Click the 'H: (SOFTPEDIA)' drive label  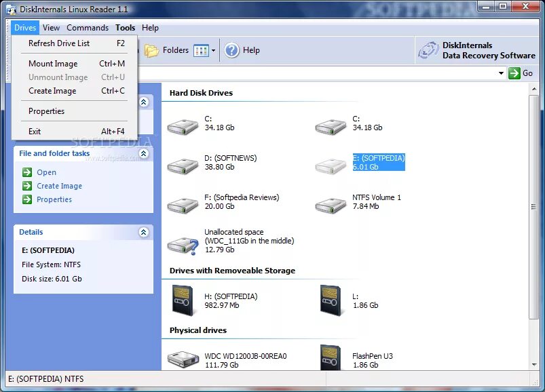(x=231, y=296)
